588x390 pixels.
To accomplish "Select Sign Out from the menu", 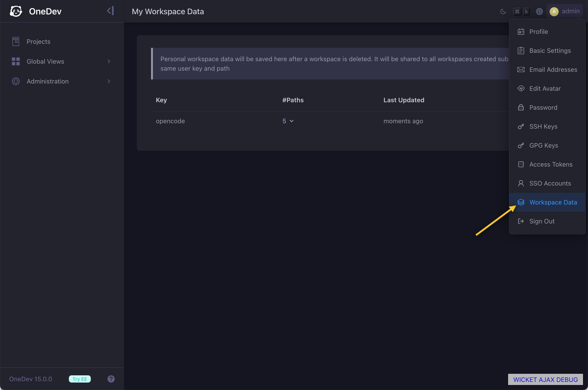I will [x=547, y=221].
